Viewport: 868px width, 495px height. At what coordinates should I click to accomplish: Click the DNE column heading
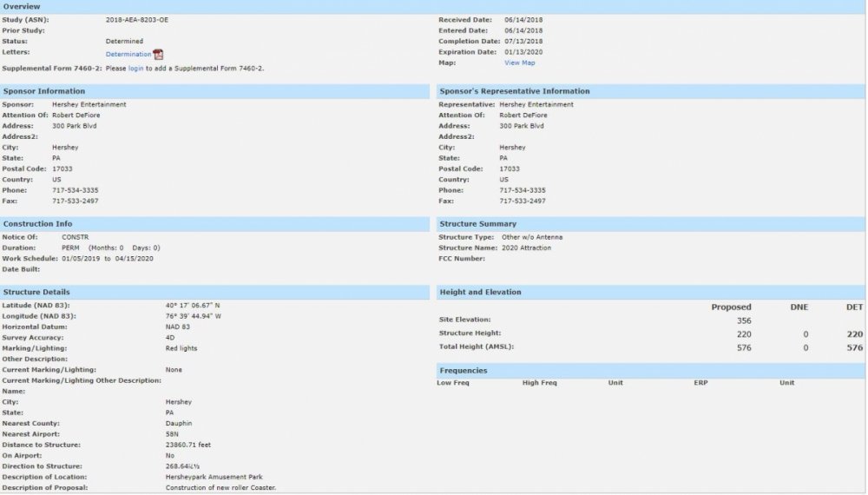(x=799, y=307)
